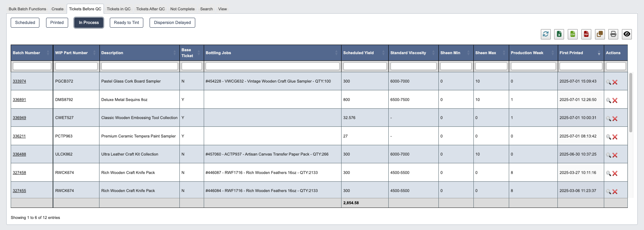Screen dimensions: 644x230
Task: View details for batch 336891
Action: tap(608, 100)
